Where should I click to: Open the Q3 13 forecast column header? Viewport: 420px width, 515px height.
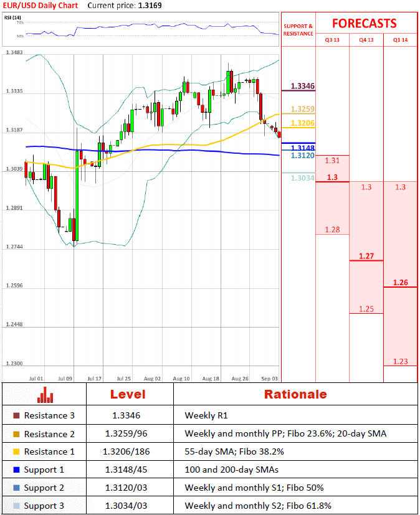pos(332,40)
